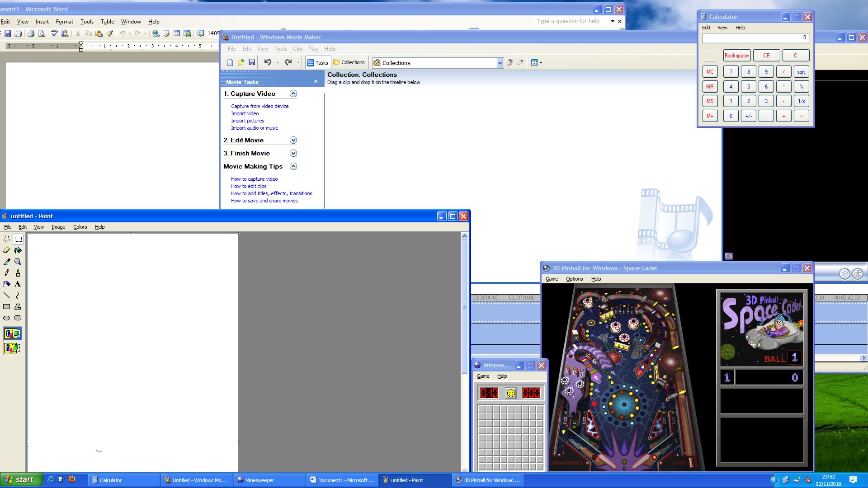
Task: Select the Text tool in Paint
Action: (x=18, y=284)
